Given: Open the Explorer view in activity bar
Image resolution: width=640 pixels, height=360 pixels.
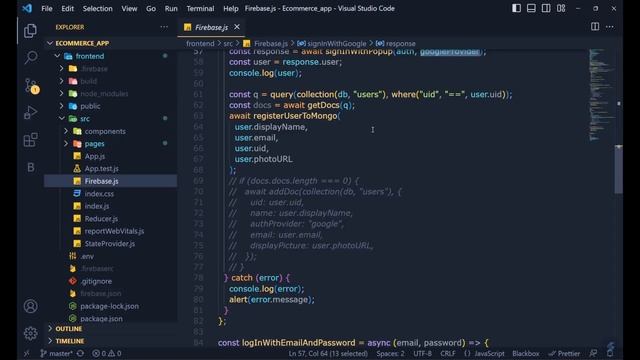Looking at the screenshot, I should (x=30, y=31).
